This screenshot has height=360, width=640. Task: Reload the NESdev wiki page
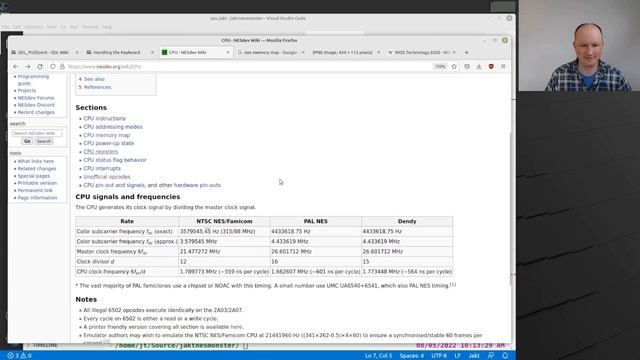pos(40,67)
